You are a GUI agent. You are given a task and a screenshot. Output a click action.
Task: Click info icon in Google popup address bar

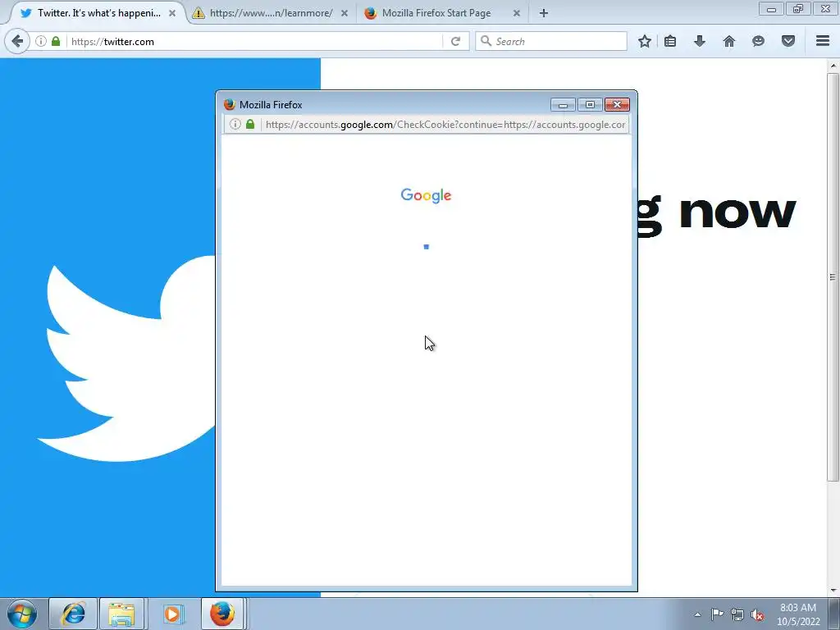235,125
